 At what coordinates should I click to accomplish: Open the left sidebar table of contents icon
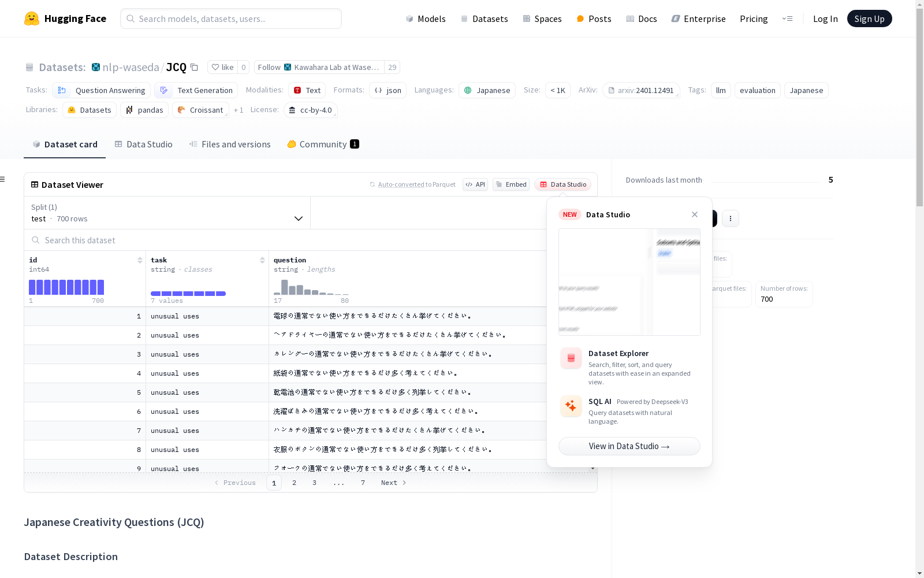[3, 179]
